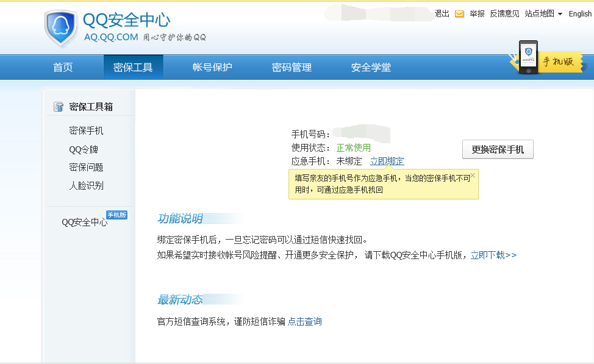This screenshot has height=364, width=594.
Task: Open the 密码管理 navigation tab
Action: 292,68
